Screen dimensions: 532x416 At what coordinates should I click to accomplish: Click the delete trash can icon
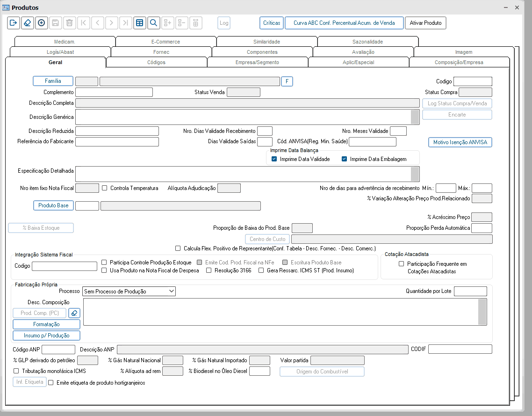coord(69,23)
